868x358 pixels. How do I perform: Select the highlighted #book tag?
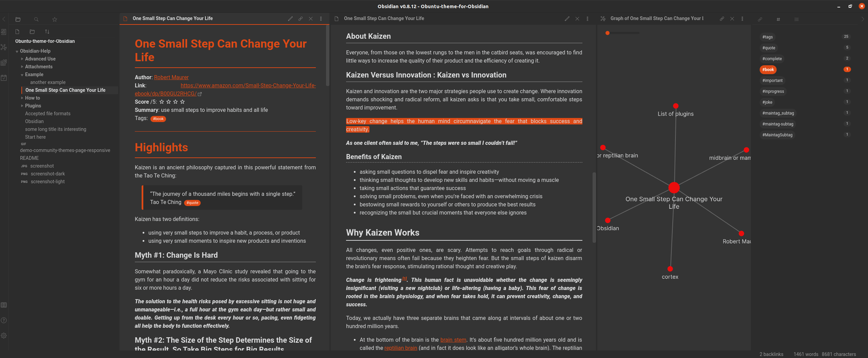[x=768, y=69]
